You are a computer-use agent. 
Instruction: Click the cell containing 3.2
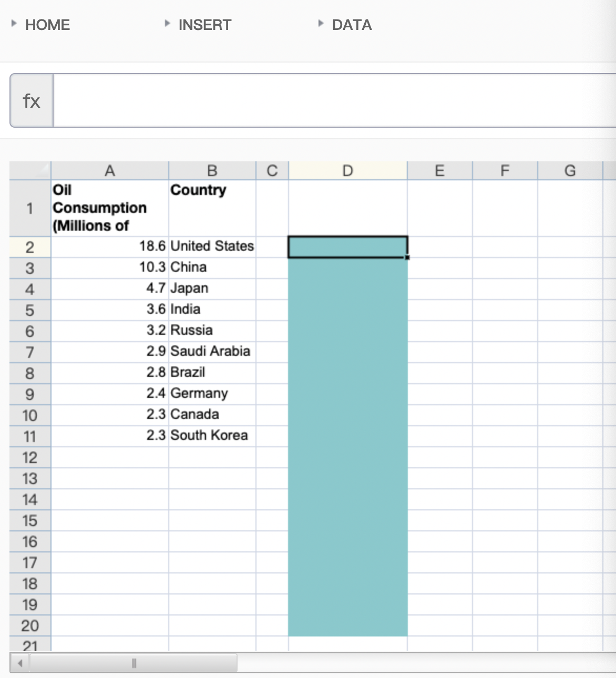[x=110, y=331]
